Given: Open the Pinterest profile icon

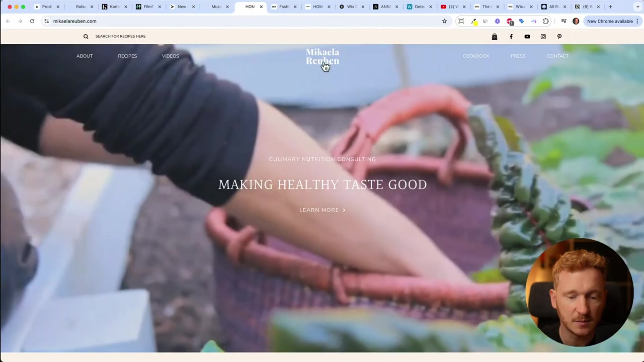Looking at the screenshot, I should click(559, 36).
